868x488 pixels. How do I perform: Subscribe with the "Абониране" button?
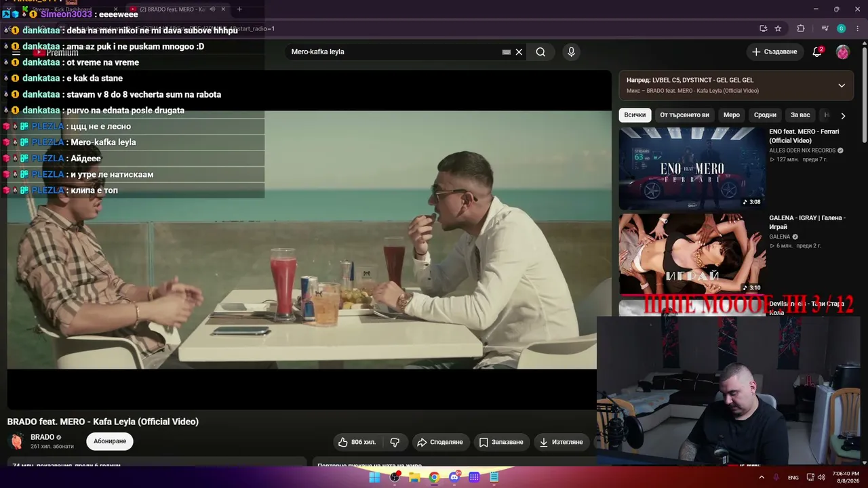point(110,442)
